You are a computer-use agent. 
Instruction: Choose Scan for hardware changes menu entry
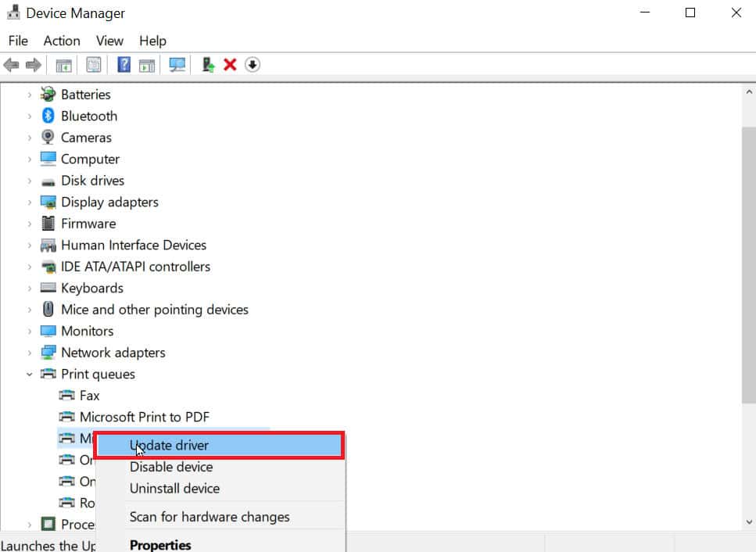point(221,517)
